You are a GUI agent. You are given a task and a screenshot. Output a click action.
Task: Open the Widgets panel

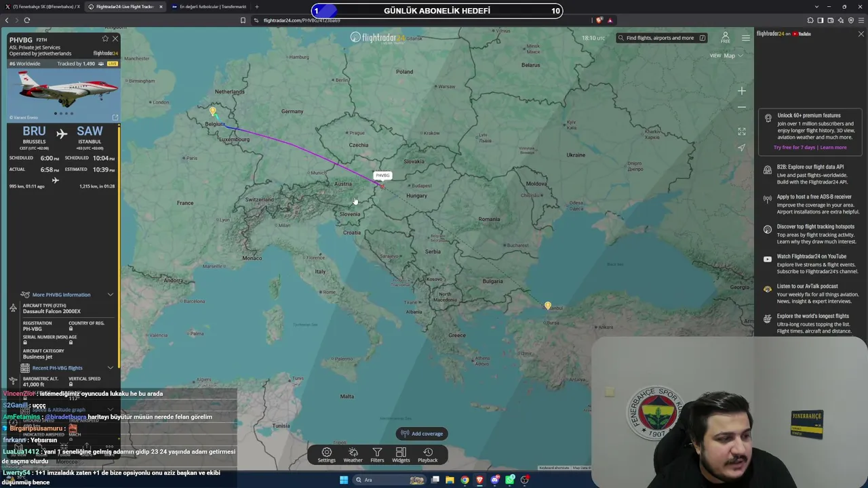point(401,455)
